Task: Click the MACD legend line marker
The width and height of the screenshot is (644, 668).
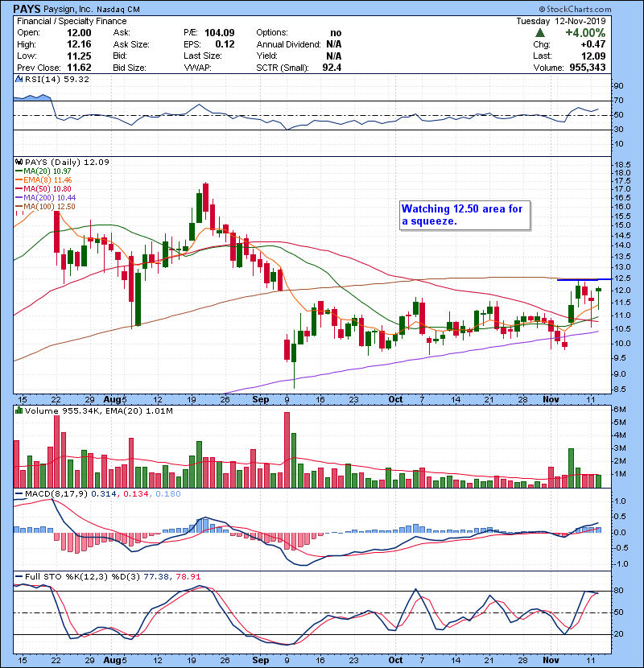Action: tap(19, 494)
